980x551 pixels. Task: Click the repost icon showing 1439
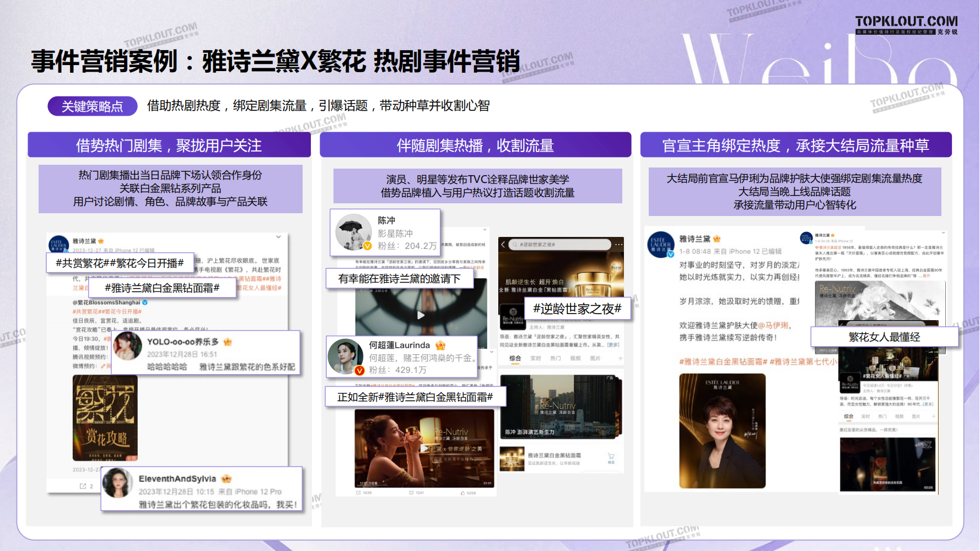click(x=358, y=493)
